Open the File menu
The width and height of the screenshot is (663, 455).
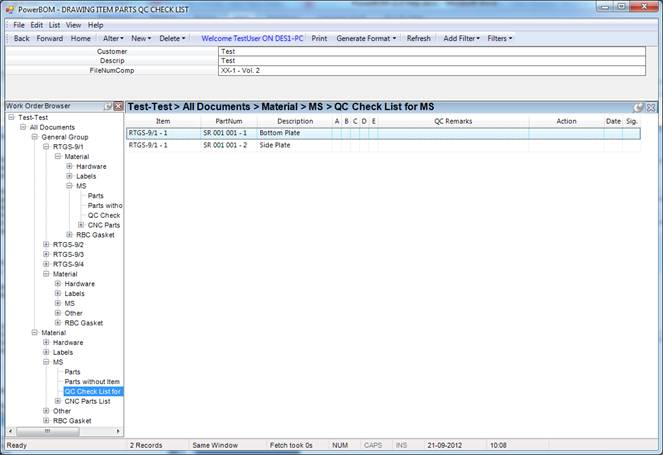coord(19,24)
